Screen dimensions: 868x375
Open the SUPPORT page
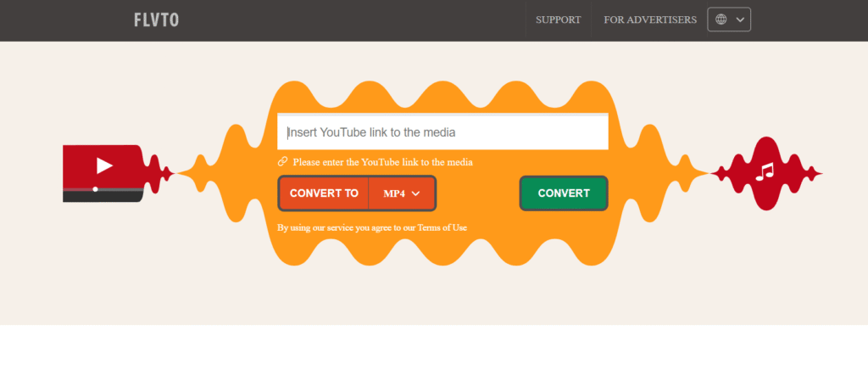coord(558,20)
